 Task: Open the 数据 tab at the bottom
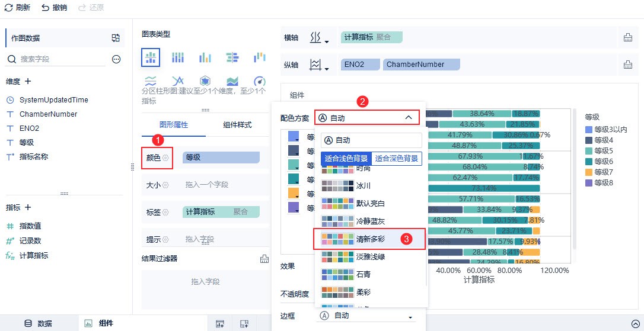[x=39, y=323]
